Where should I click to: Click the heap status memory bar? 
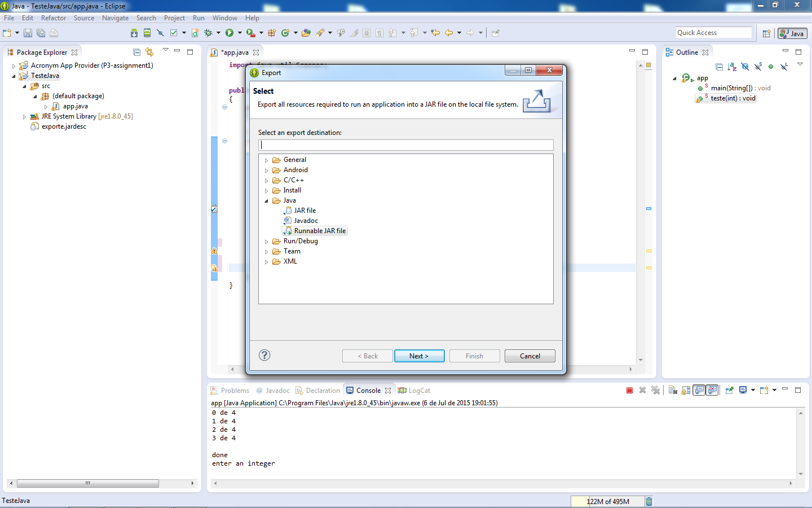607,501
